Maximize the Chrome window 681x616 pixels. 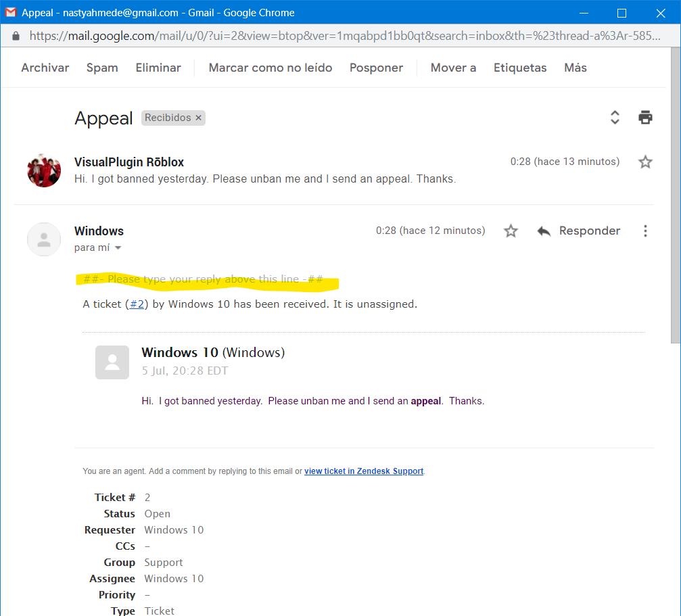click(x=621, y=13)
